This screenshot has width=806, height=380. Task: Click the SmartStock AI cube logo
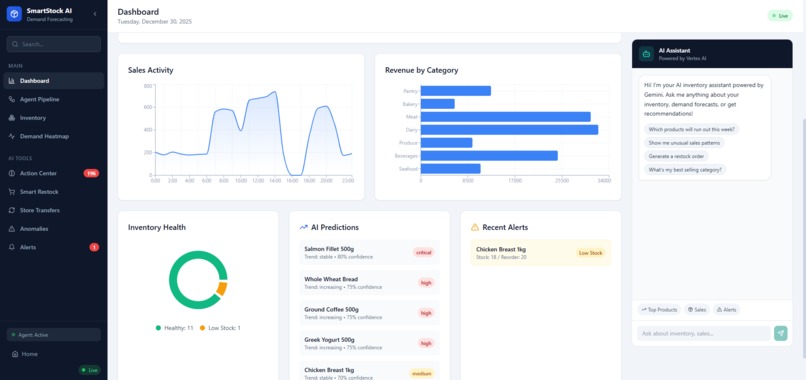coord(14,14)
